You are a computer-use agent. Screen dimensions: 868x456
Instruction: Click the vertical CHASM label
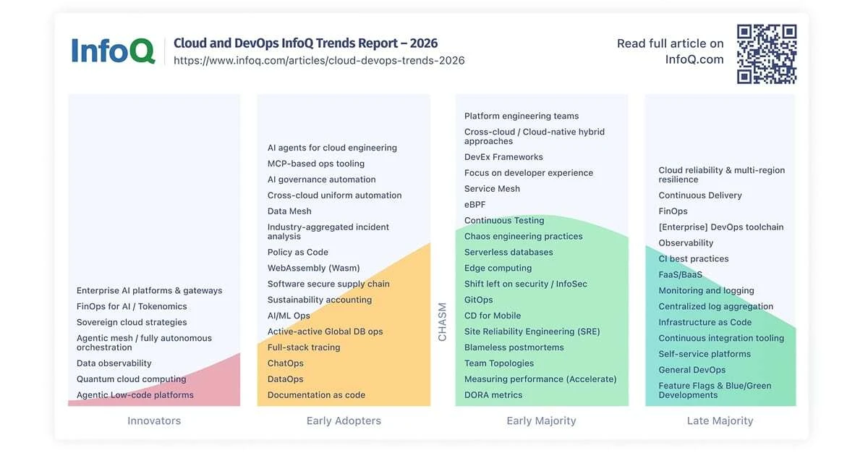pos(443,322)
